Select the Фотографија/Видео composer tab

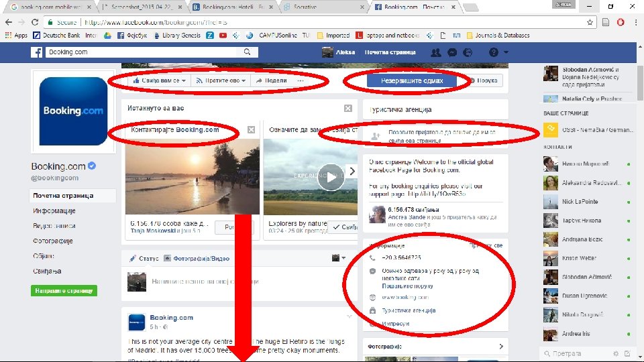(x=197, y=258)
